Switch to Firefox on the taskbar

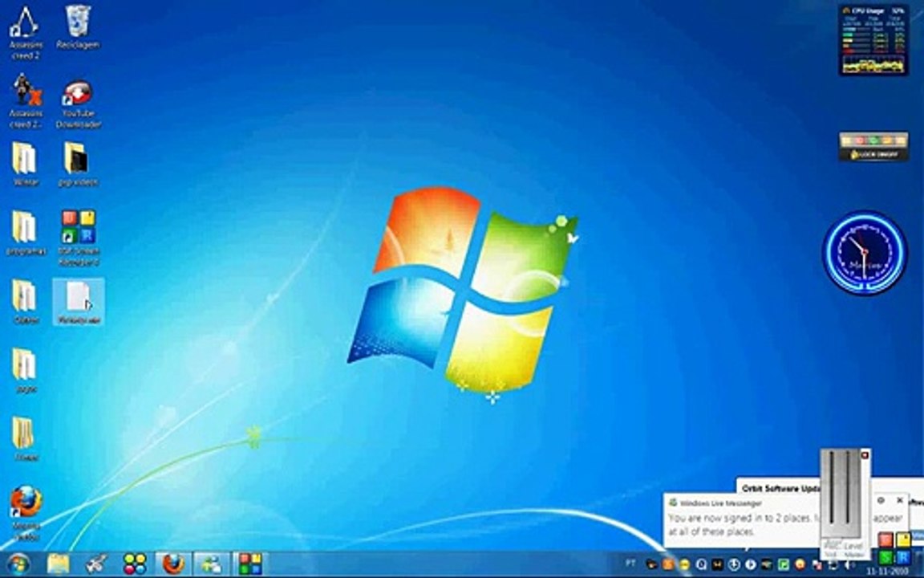point(173,565)
